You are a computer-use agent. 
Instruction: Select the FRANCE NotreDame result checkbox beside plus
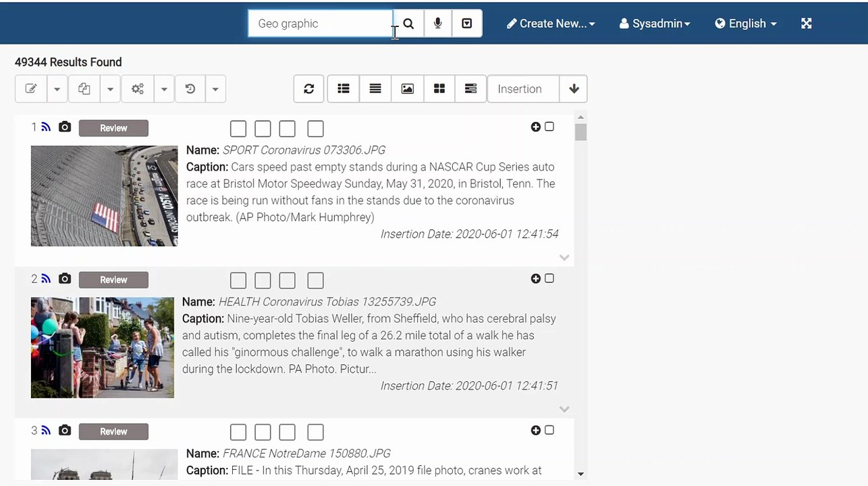(549, 431)
